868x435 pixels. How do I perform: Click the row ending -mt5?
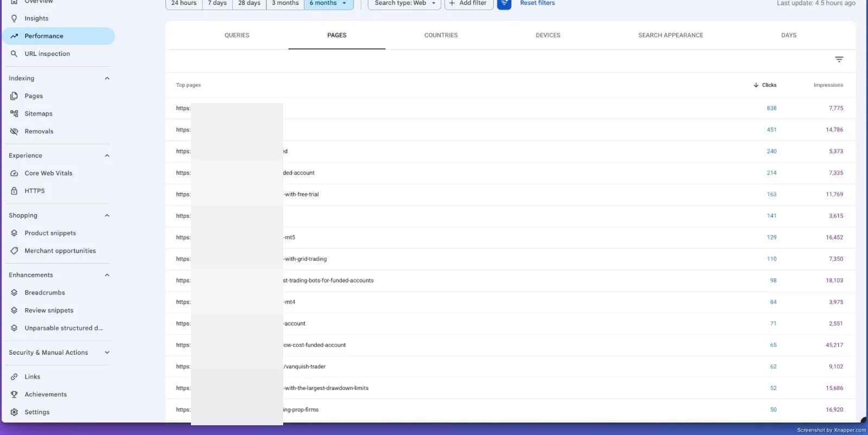click(510, 238)
